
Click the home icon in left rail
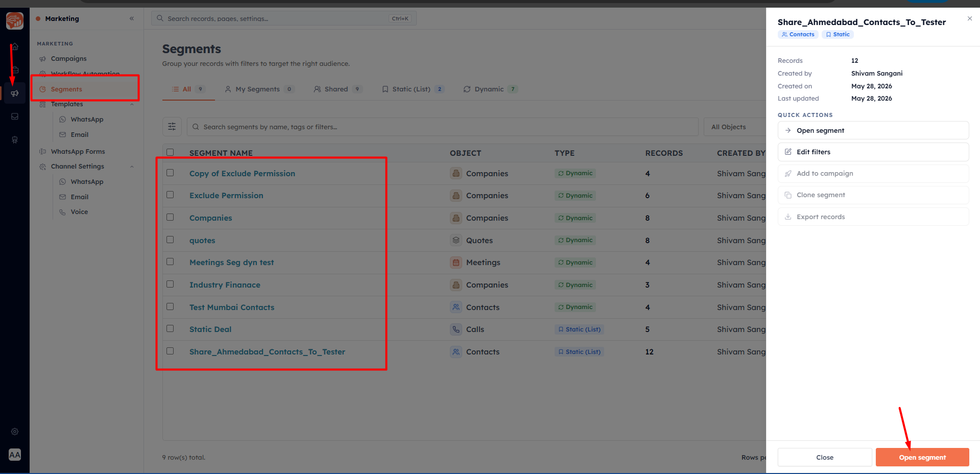click(15, 47)
